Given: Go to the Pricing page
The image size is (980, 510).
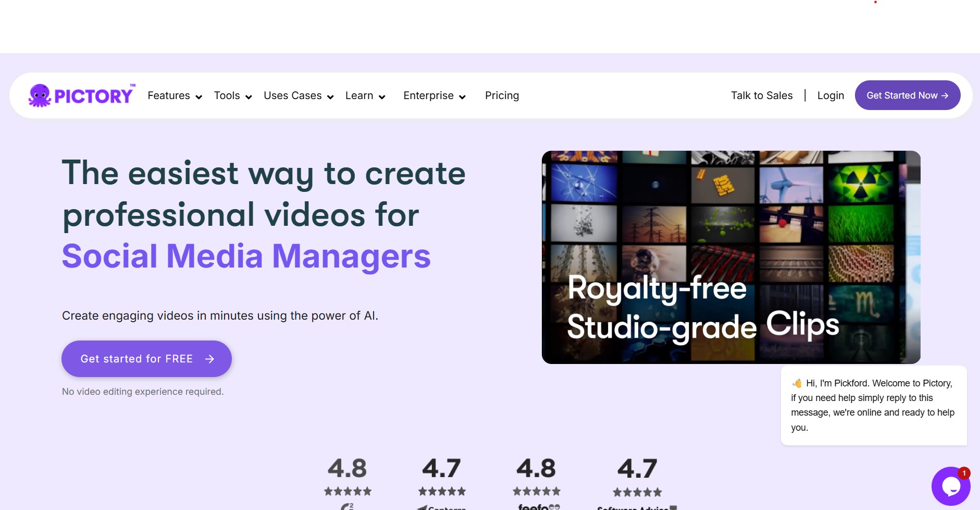Looking at the screenshot, I should pos(502,96).
